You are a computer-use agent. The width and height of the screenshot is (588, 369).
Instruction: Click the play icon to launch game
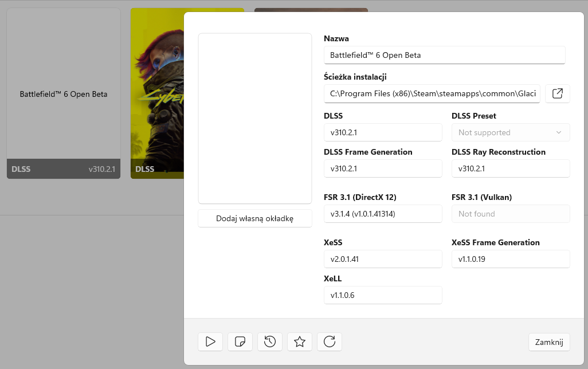210,342
